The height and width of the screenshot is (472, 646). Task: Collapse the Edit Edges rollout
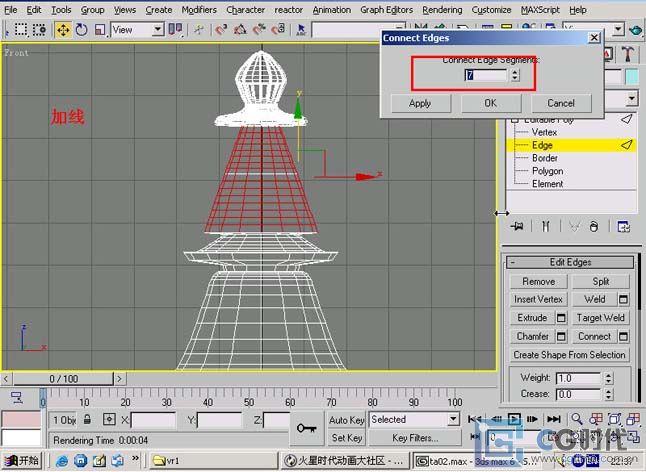570,262
